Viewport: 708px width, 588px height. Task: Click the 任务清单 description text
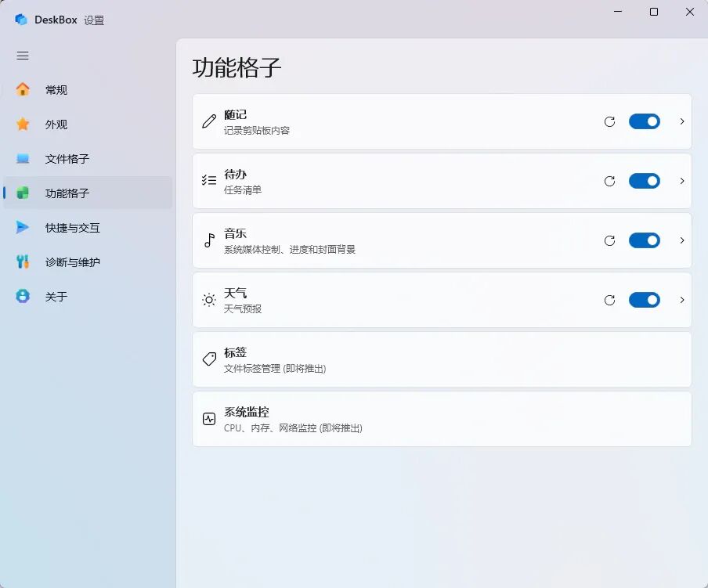(x=243, y=190)
